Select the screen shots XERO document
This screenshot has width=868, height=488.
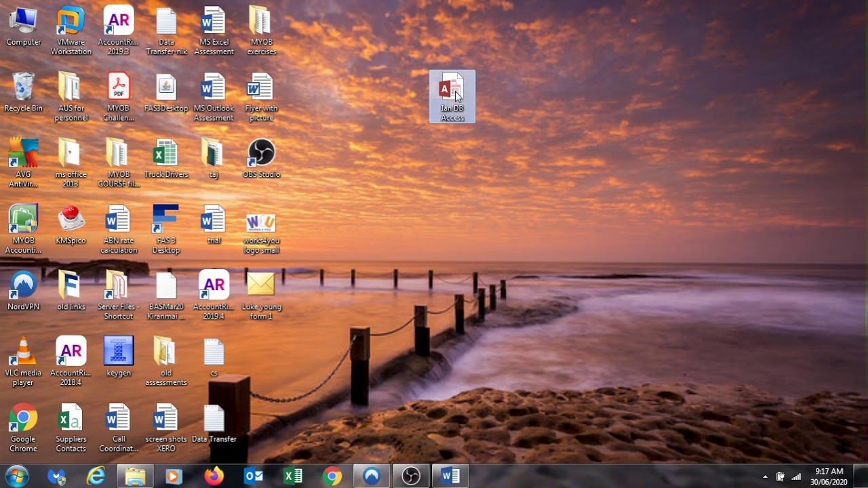[166, 428]
